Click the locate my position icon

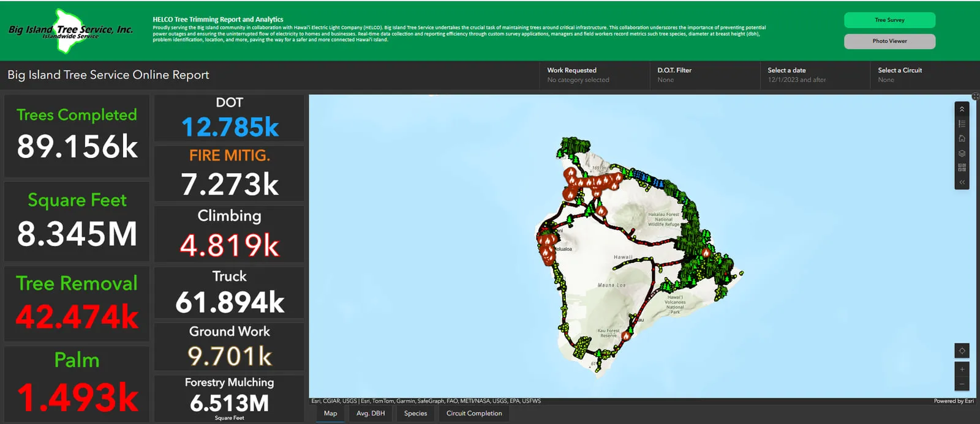[962, 351]
